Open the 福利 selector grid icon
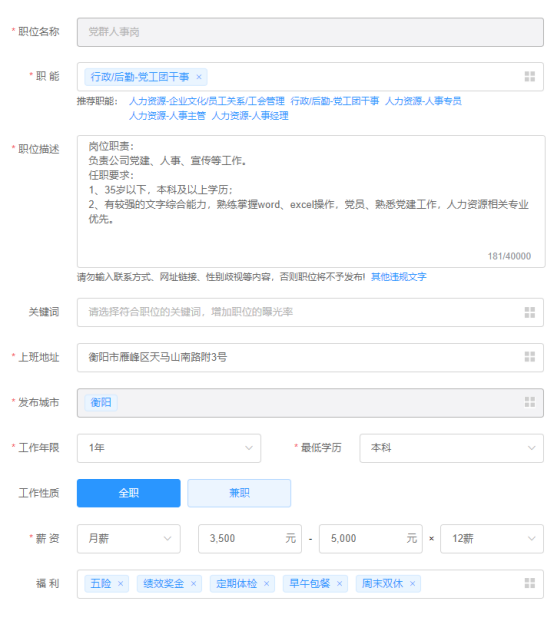554x622 pixels. pyautogui.click(x=530, y=583)
